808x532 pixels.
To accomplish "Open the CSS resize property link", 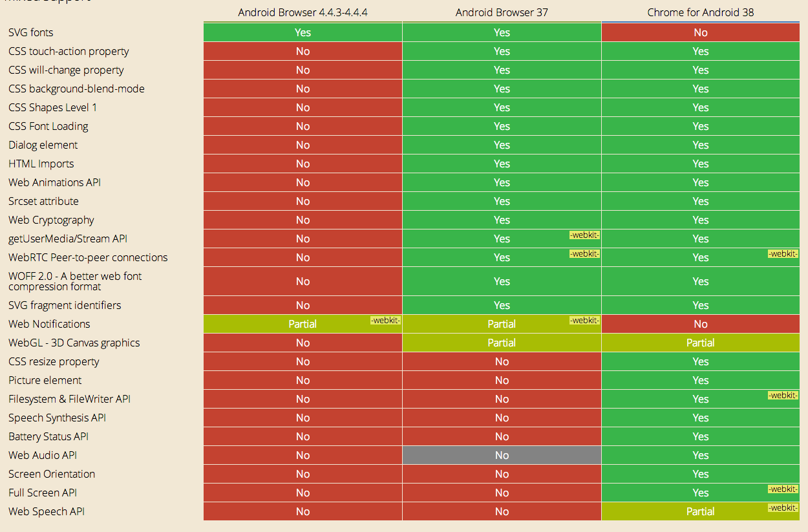I will (54, 361).
